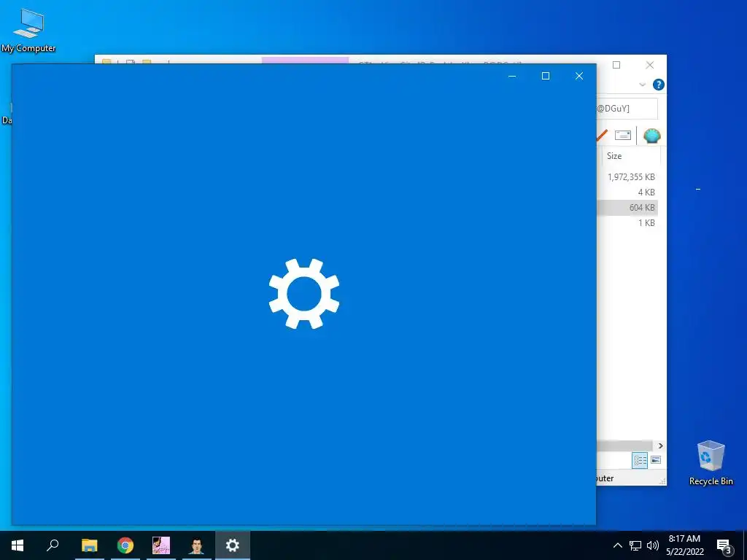The width and height of the screenshot is (747, 560).
Task: Open the clock showing 8:17 AM
Action: coord(684,545)
